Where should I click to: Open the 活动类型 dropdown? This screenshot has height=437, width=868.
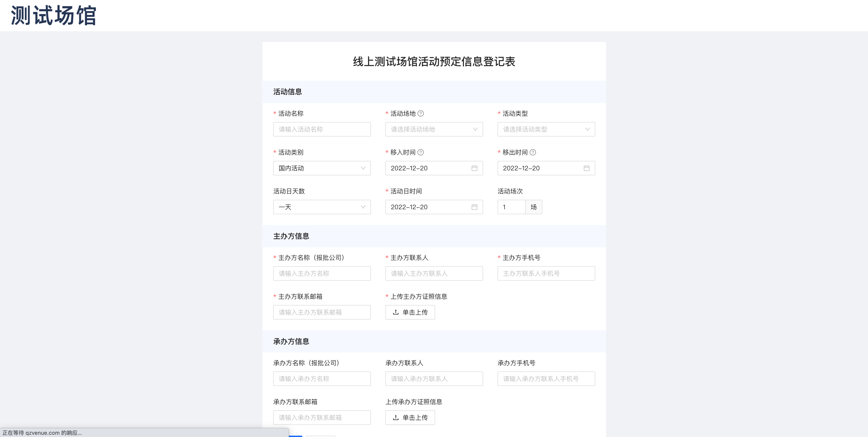(x=546, y=129)
